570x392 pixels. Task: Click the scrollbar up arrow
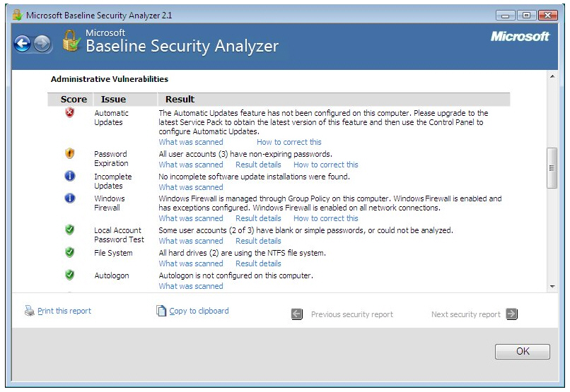pyautogui.click(x=552, y=76)
